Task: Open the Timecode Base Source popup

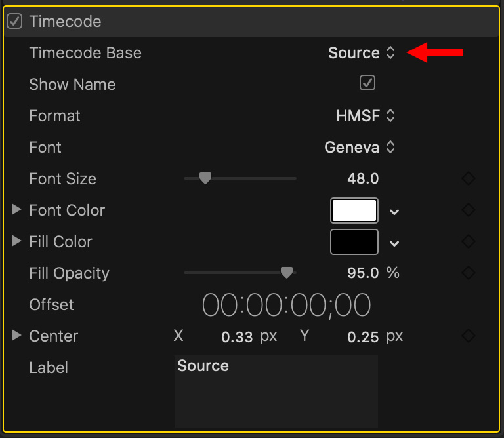Action: coord(362,53)
